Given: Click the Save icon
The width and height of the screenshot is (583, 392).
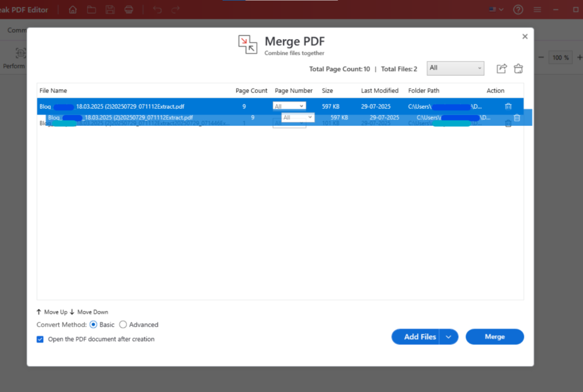Looking at the screenshot, I should coord(110,9).
